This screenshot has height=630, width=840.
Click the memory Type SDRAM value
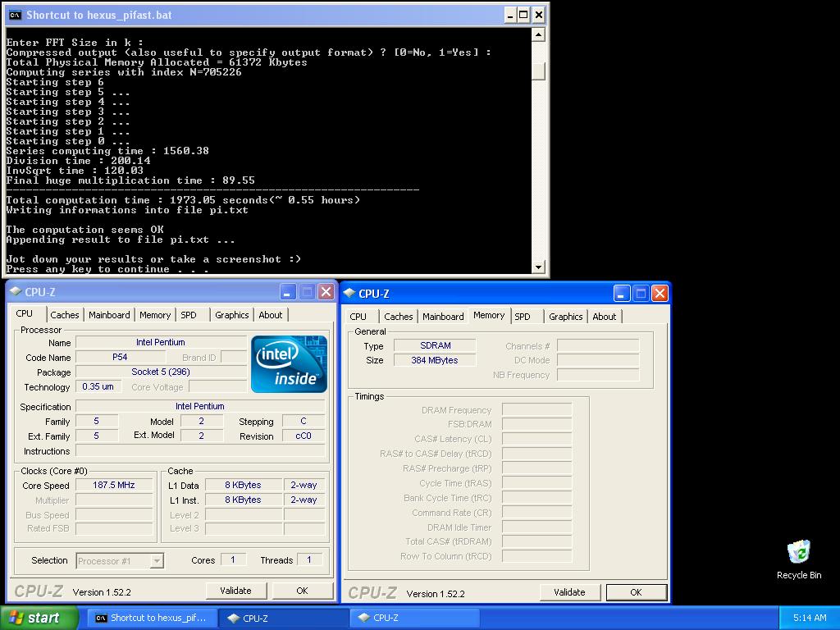click(x=435, y=345)
